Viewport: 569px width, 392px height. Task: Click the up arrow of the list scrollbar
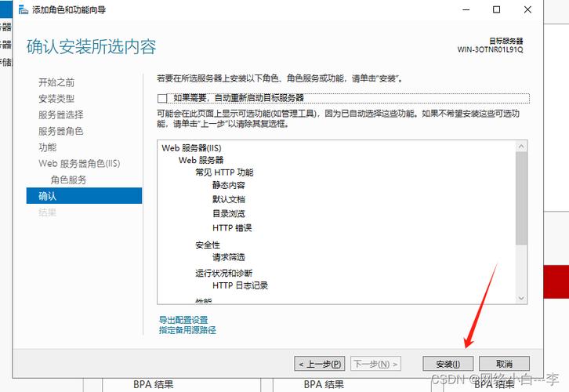point(521,147)
